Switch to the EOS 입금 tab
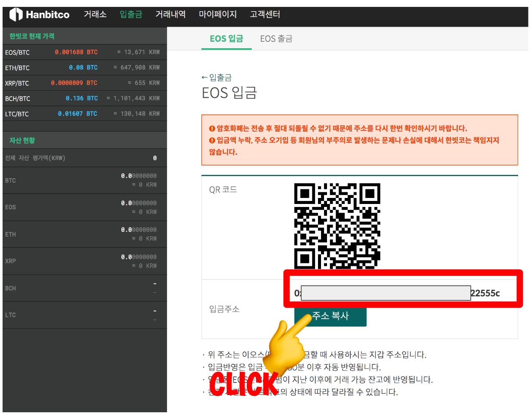This screenshot has height=420, width=531. point(226,39)
